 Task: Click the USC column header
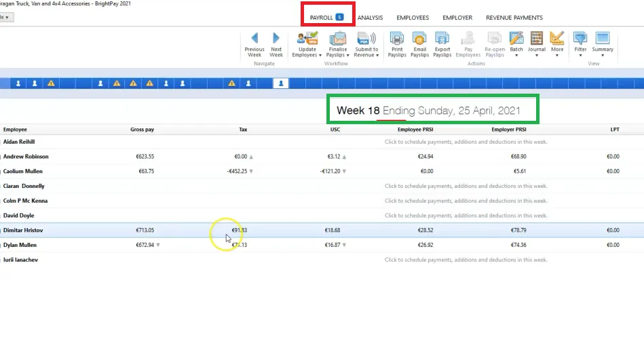point(335,130)
